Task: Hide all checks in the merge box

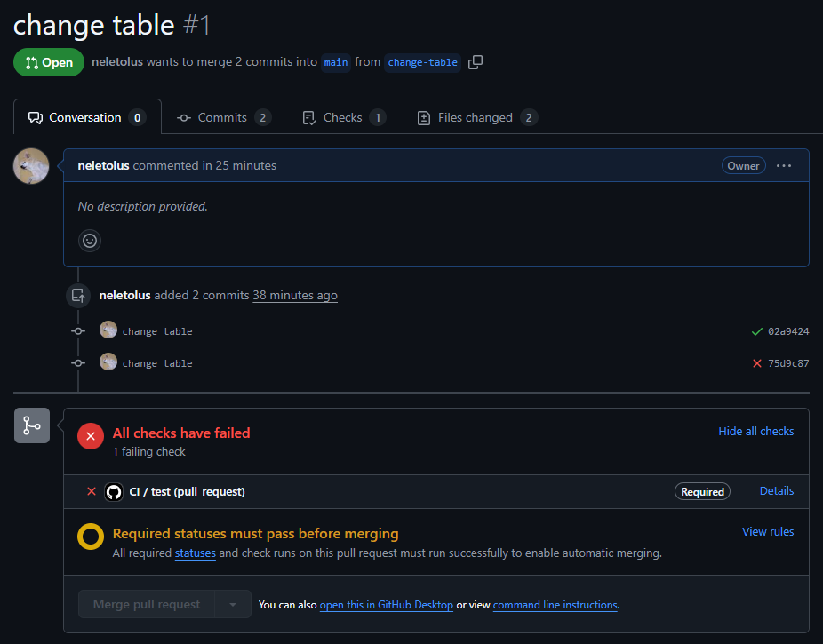Action: tap(755, 431)
